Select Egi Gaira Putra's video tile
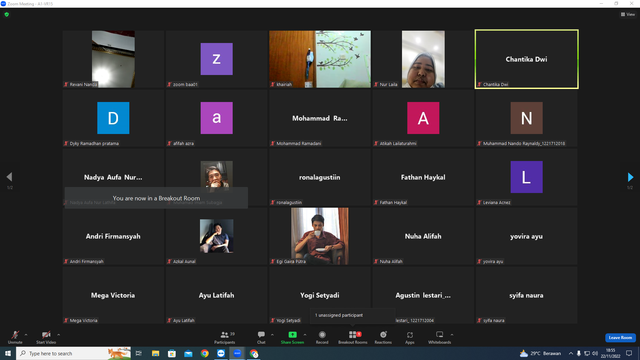This screenshot has height=360, width=640. [320, 236]
